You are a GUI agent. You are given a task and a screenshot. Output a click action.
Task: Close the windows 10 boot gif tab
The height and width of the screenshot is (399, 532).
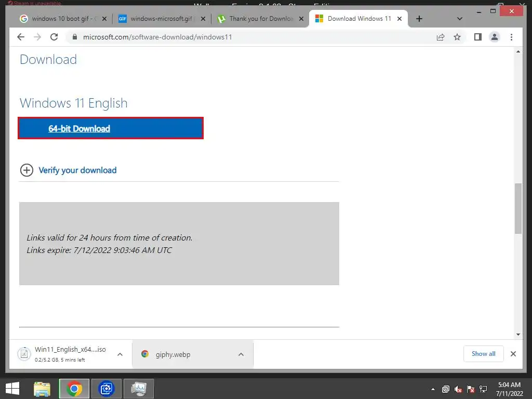[104, 19]
